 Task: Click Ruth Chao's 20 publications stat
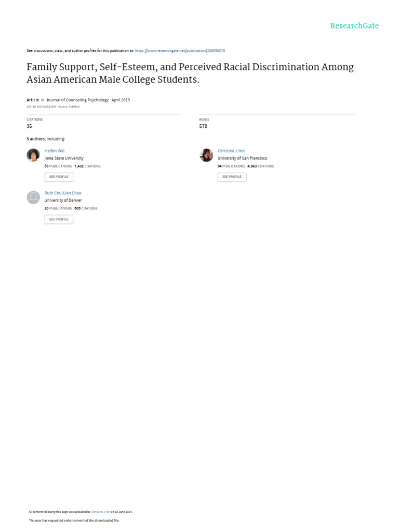pyautogui.click(x=58, y=208)
